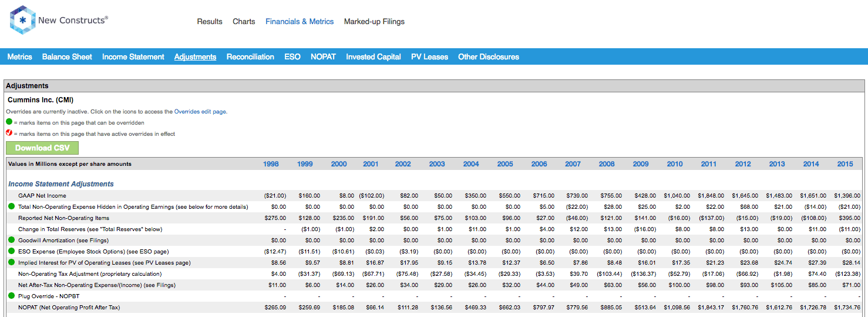Select the Adjustments subtab

point(195,57)
